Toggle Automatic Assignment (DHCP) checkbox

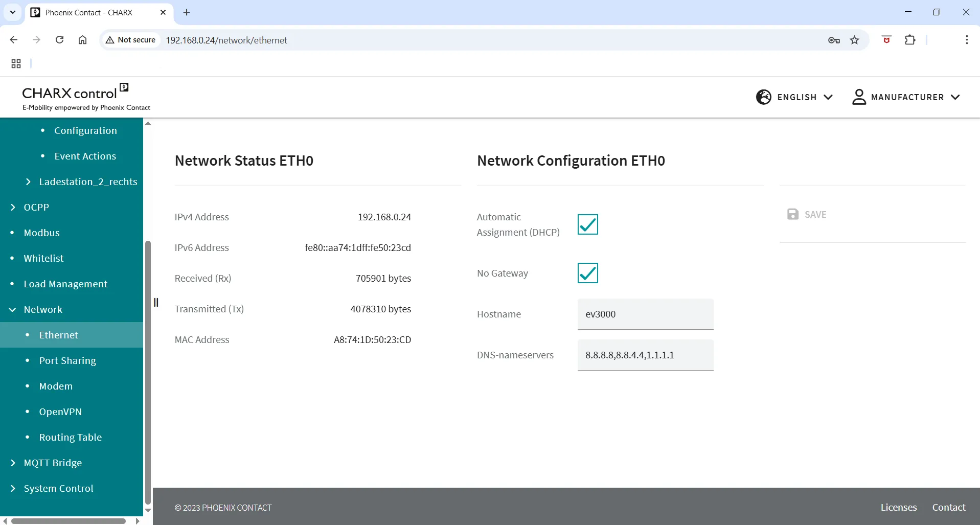click(x=588, y=224)
